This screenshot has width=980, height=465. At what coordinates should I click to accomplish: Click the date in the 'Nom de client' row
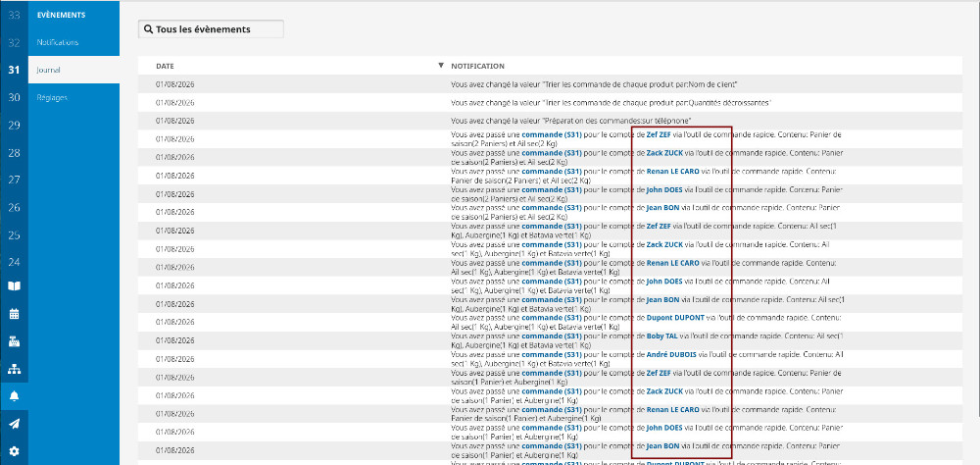pos(175,83)
